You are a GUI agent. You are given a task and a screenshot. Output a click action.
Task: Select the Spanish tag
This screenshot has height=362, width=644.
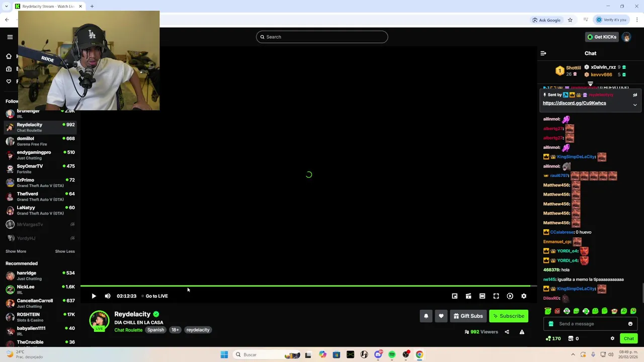click(155, 330)
